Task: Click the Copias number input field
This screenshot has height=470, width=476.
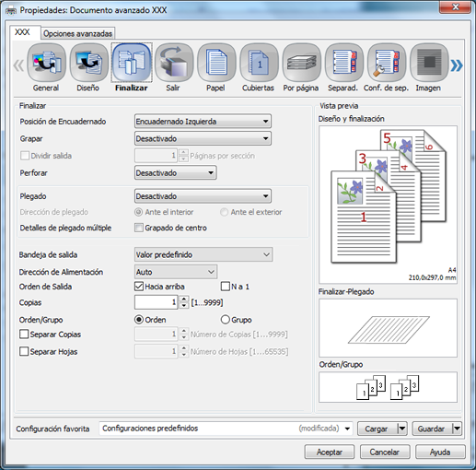Action: [156, 302]
